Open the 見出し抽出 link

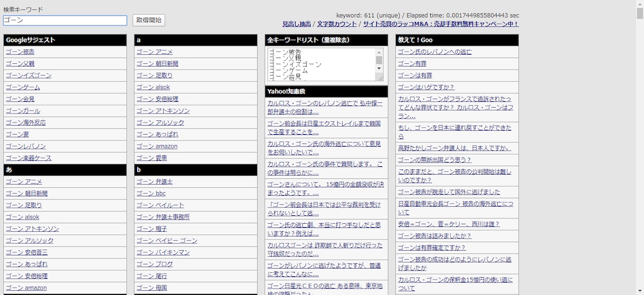click(297, 24)
